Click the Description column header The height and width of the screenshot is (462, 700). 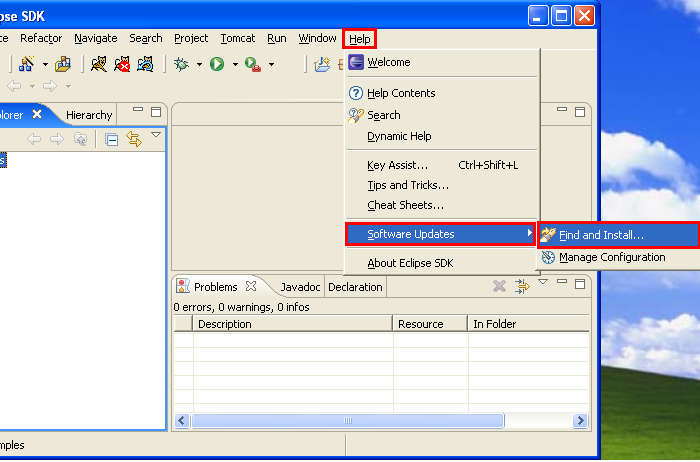(x=225, y=324)
